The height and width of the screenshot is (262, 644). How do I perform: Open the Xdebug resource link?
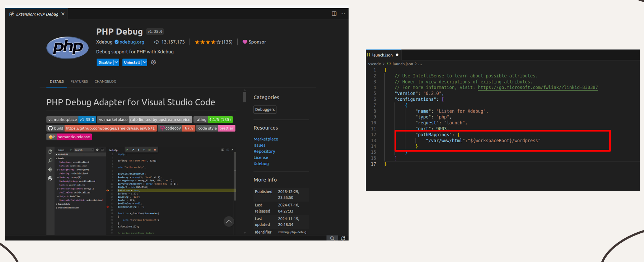click(261, 163)
